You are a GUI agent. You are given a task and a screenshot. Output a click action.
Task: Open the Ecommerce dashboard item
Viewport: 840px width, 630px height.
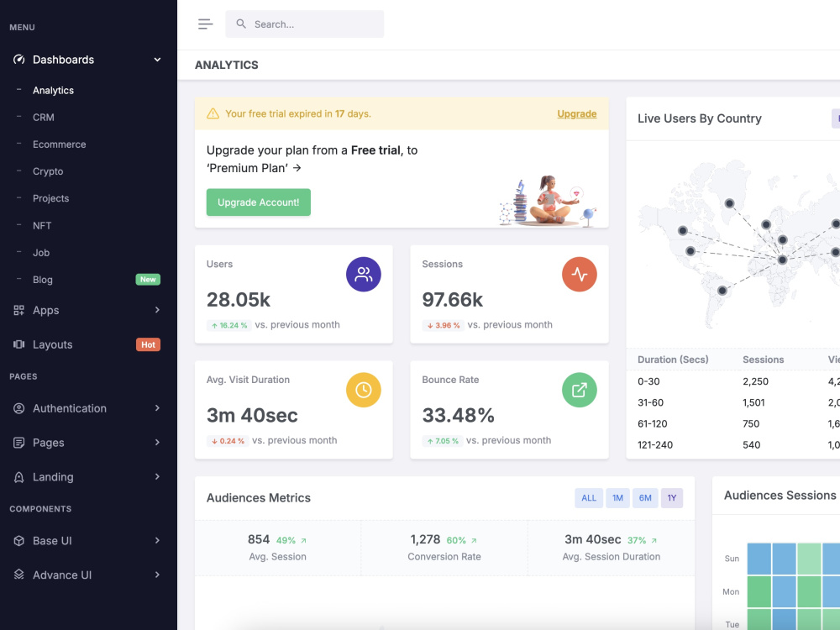(x=59, y=144)
